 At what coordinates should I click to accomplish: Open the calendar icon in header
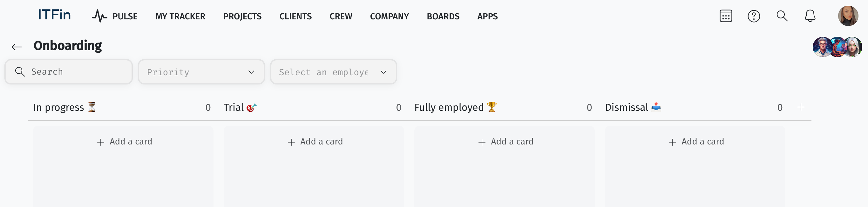[725, 16]
